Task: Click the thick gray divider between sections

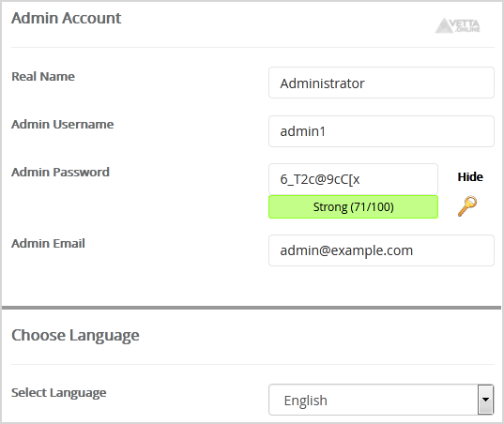Action: point(252,308)
